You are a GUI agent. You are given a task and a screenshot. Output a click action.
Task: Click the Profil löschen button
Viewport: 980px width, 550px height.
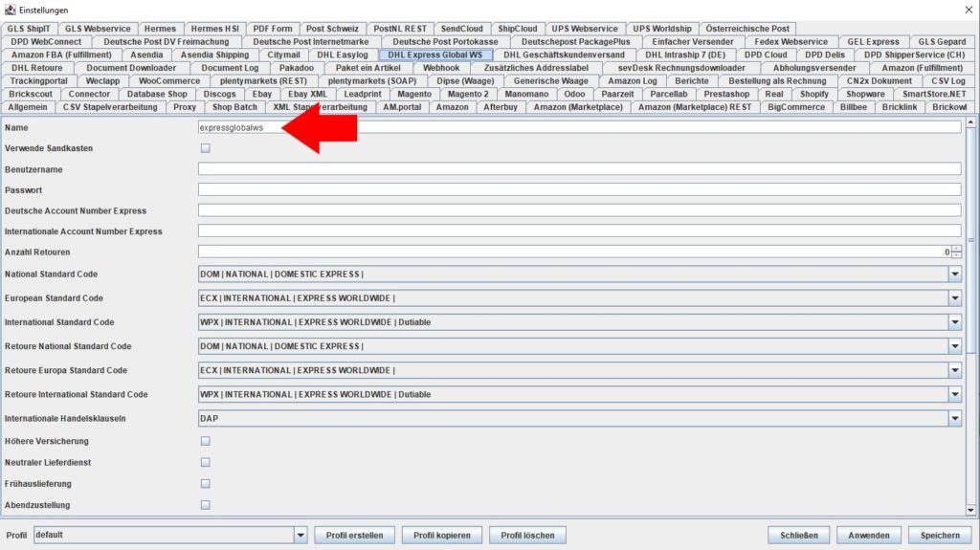(x=527, y=536)
